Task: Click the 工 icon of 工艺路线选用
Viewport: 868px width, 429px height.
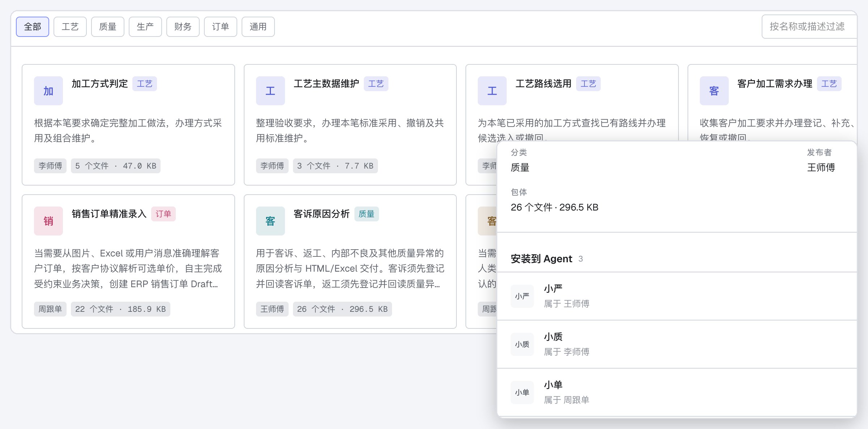Action: click(x=492, y=91)
